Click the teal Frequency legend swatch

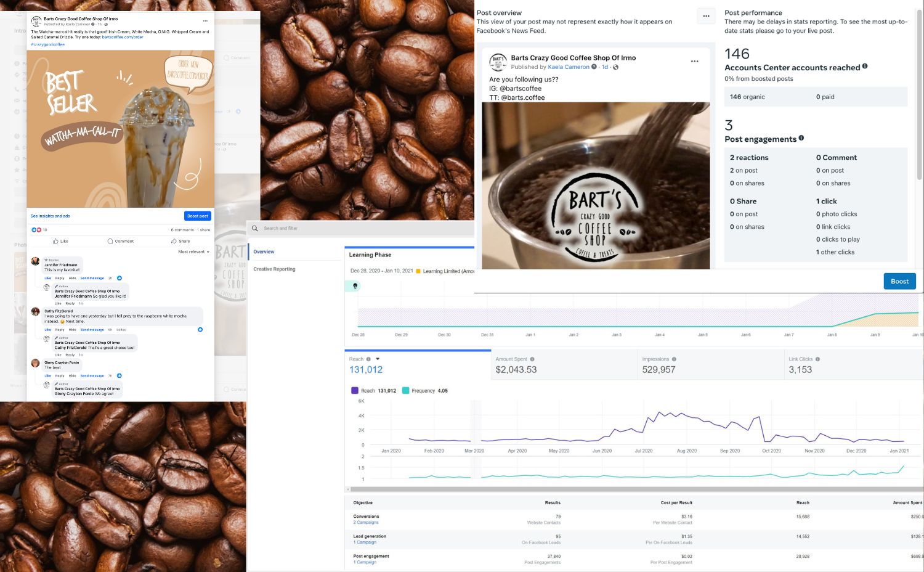click(405, 390)
